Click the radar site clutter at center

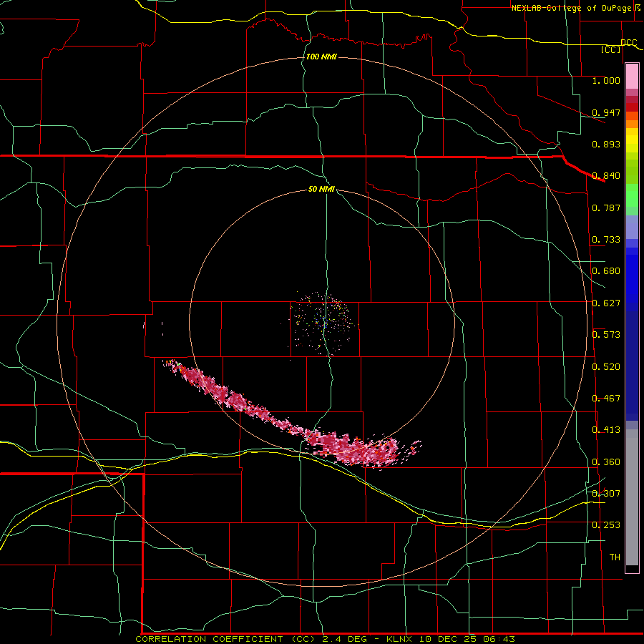coord(323,323)
